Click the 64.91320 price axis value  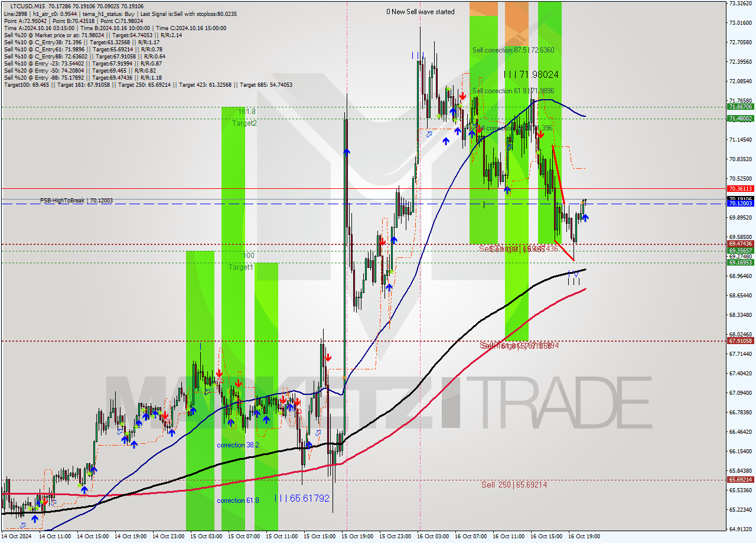coord(740,529)
